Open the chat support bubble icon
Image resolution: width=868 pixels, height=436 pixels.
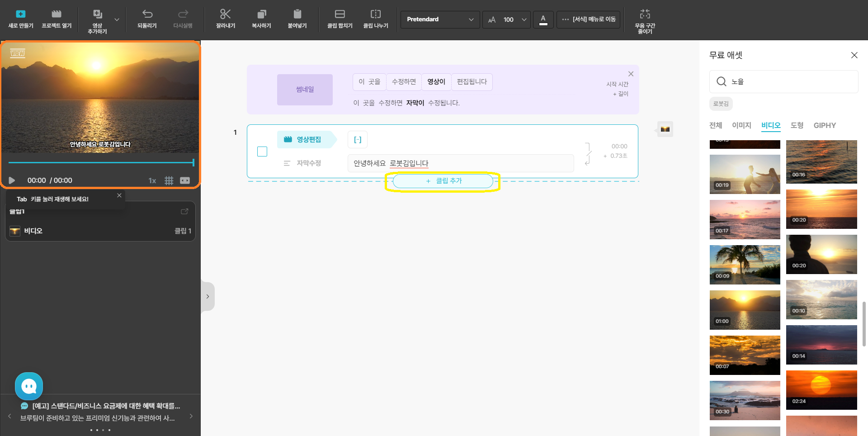point(29,386)
